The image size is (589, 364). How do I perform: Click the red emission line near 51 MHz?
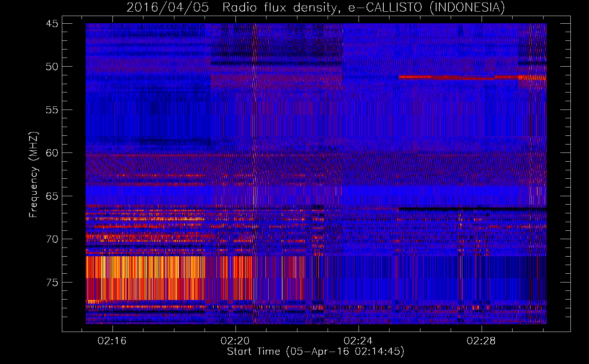[473, 77]
